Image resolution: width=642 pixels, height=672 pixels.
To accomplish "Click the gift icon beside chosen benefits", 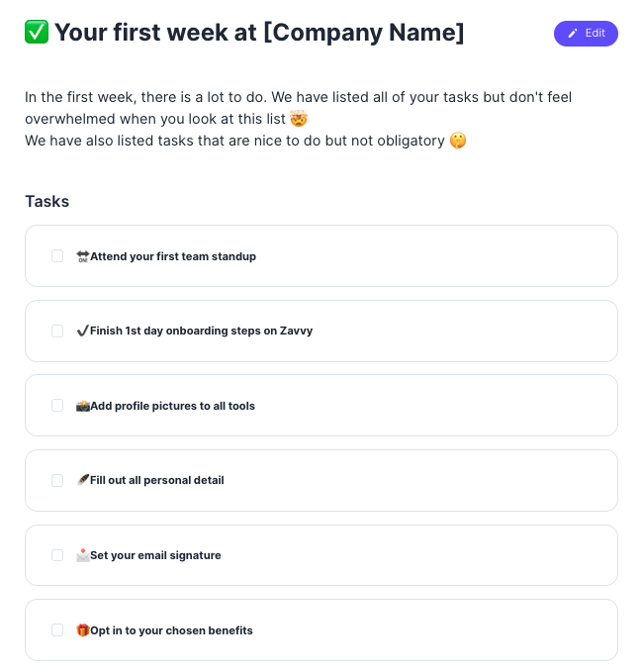I will 83,630.
